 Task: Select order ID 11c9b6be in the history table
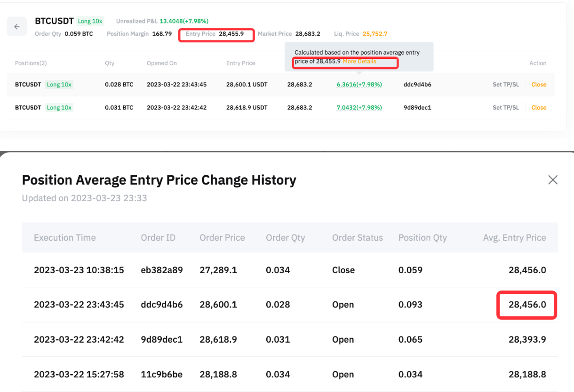[161, 374]
